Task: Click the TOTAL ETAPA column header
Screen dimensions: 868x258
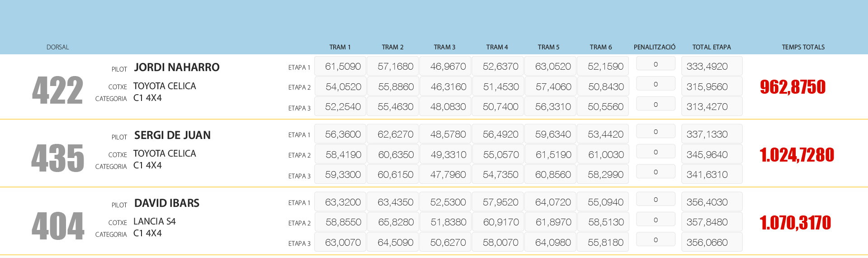Action: pos(711,47)
